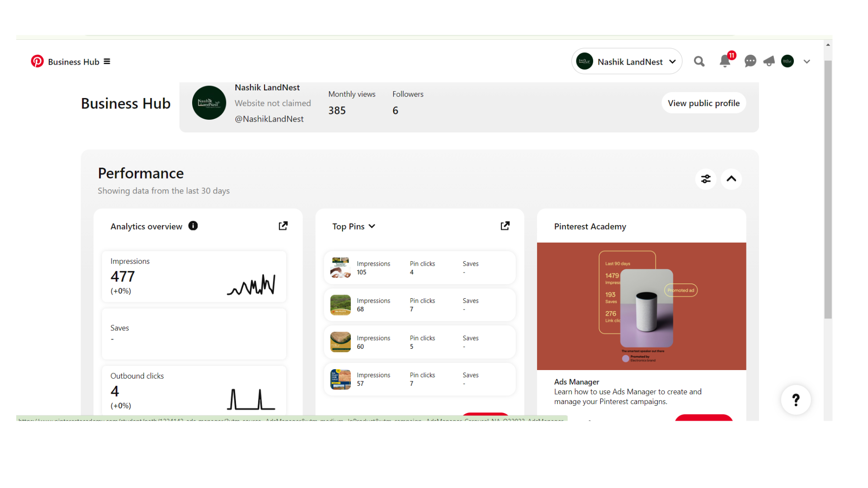Open the pin thumbnail with 60 impressions
This screenshot has width=868, height=488.
click(x=340, y=342)
